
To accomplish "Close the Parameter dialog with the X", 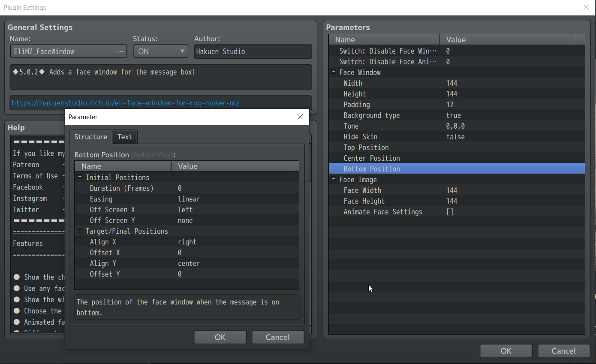I will [x=300, y=117].
